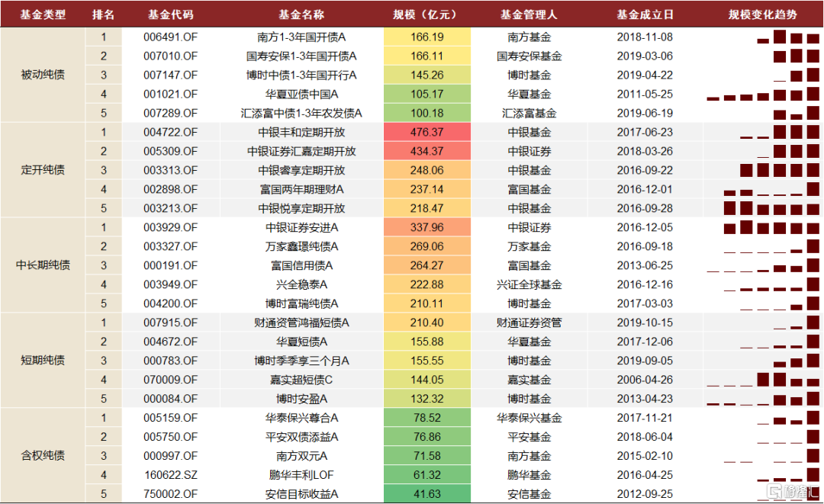Select fund name 中银证券汇嘉定期开放

pos(301,151)
